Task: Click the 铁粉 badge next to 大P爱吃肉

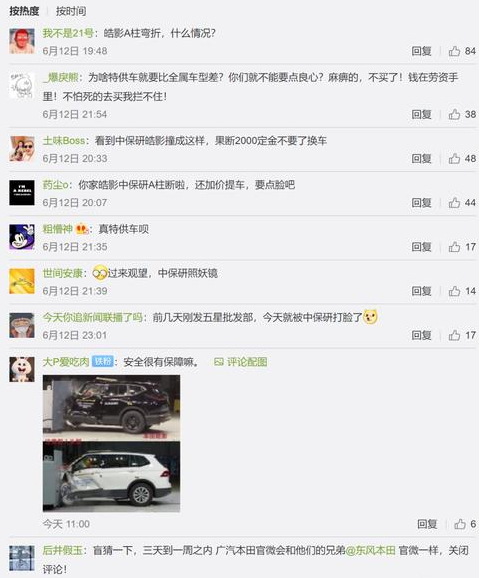Action: pyautogui.click(x=102, y=362)
